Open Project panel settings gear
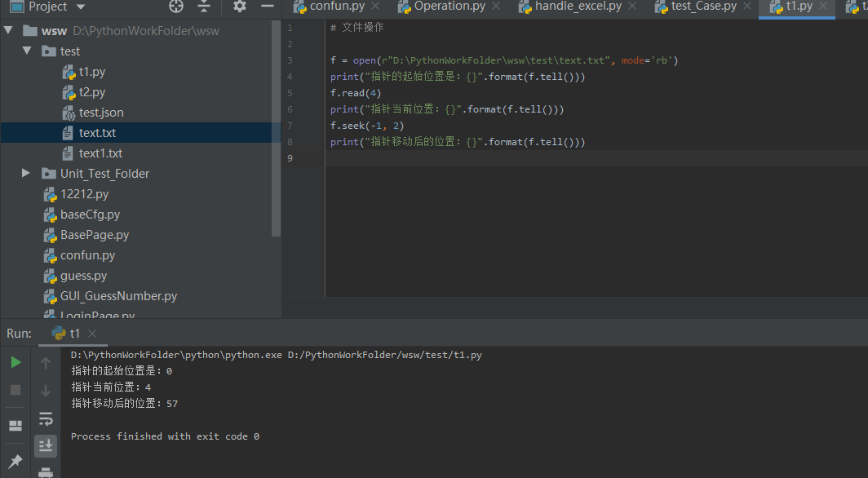868x478 pixels. click(x=240, y=6)
